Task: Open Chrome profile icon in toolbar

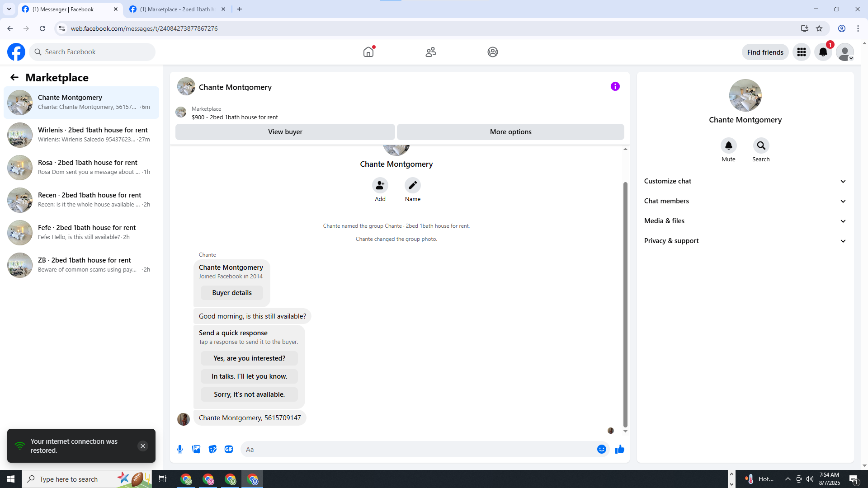Action: [x=842, y=28]
